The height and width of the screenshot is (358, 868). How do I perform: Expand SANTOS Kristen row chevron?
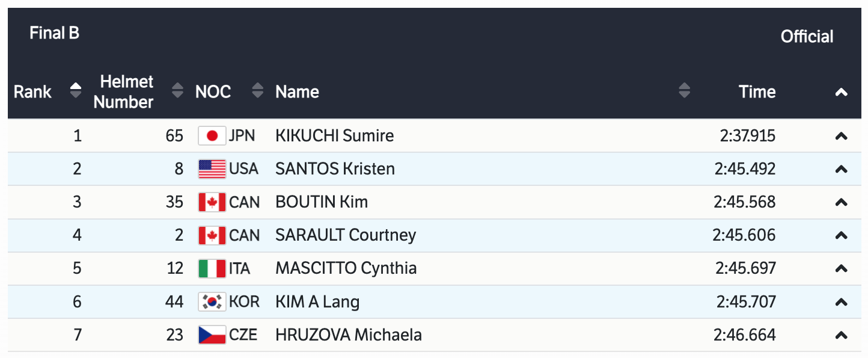pos(841,170)
